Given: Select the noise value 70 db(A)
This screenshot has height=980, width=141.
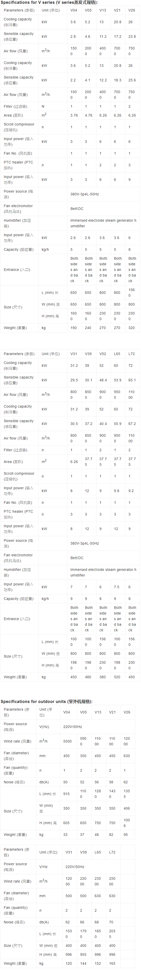Looking at the screenshot, I should [111, 922].
